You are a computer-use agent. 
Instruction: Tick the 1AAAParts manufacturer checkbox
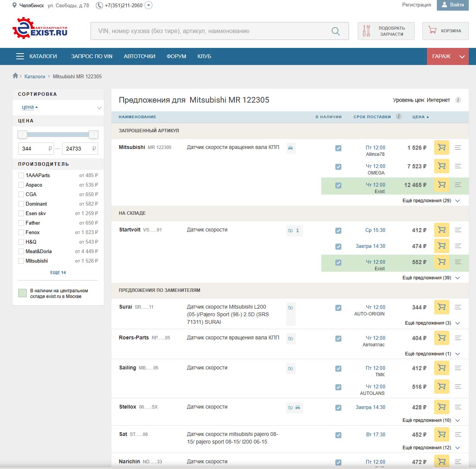click(x=21, y=175)
